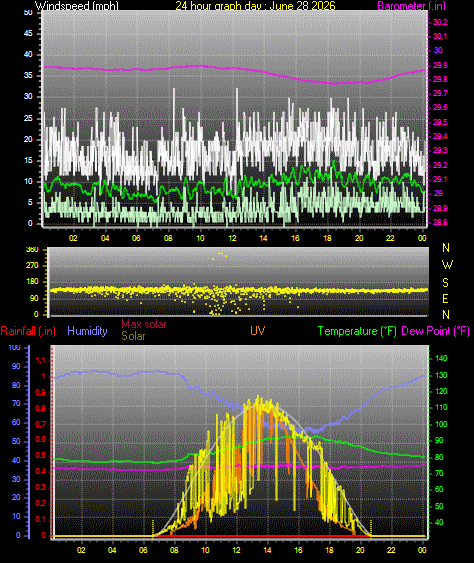Click the '130' temperature axis value

coord(441,376)
